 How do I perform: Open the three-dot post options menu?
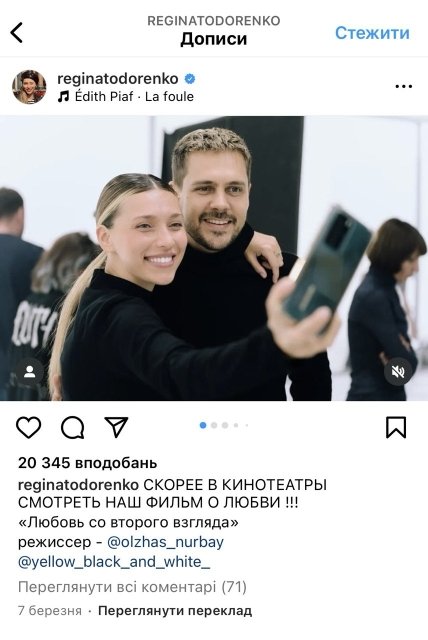(404, 86)
